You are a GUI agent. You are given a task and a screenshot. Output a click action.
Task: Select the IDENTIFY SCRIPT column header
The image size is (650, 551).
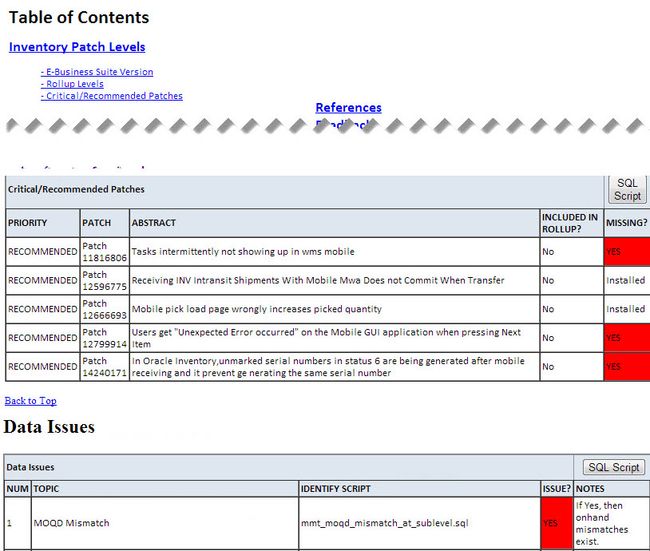(420, 489)
